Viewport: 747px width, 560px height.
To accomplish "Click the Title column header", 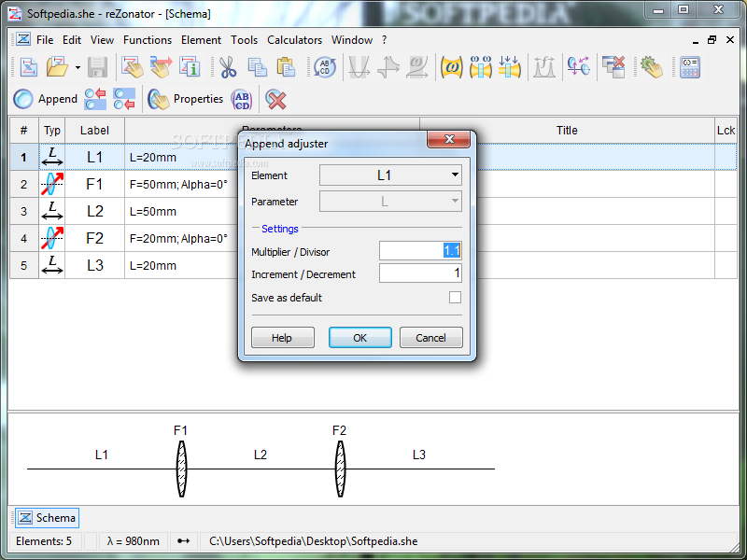I will pyautogui.click(x=567, y=131).
